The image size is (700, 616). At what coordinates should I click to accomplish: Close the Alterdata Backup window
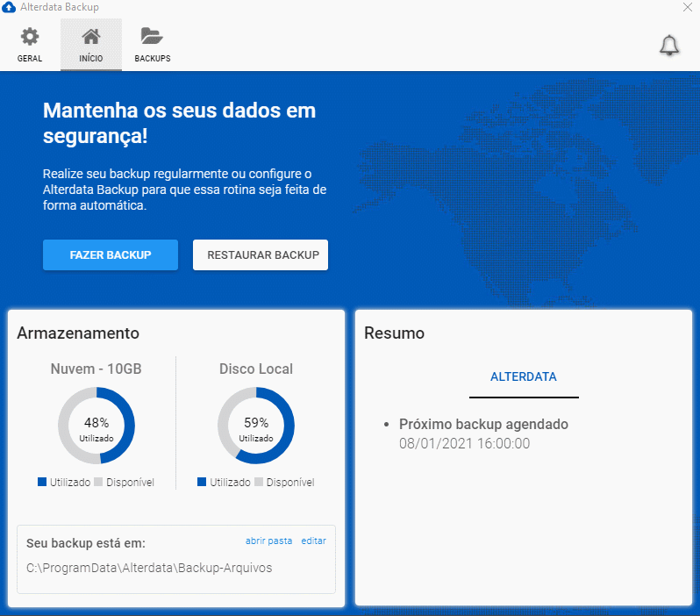(x=688, y=7)
